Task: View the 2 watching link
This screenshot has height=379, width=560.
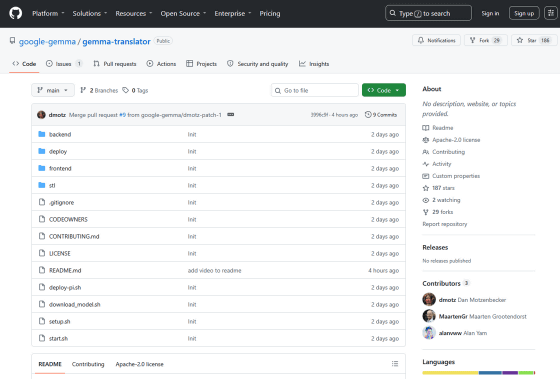Action: click(x=442, y=200)
